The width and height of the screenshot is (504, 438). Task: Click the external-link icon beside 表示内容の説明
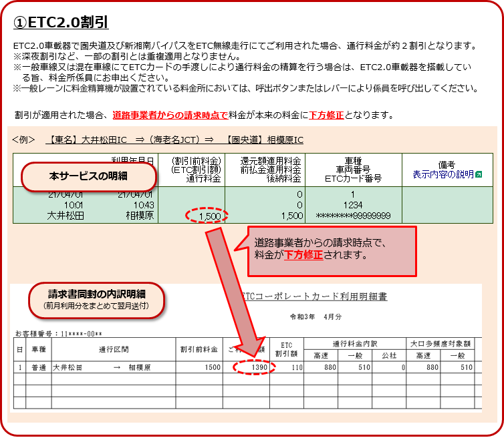(x=479, y=175)
